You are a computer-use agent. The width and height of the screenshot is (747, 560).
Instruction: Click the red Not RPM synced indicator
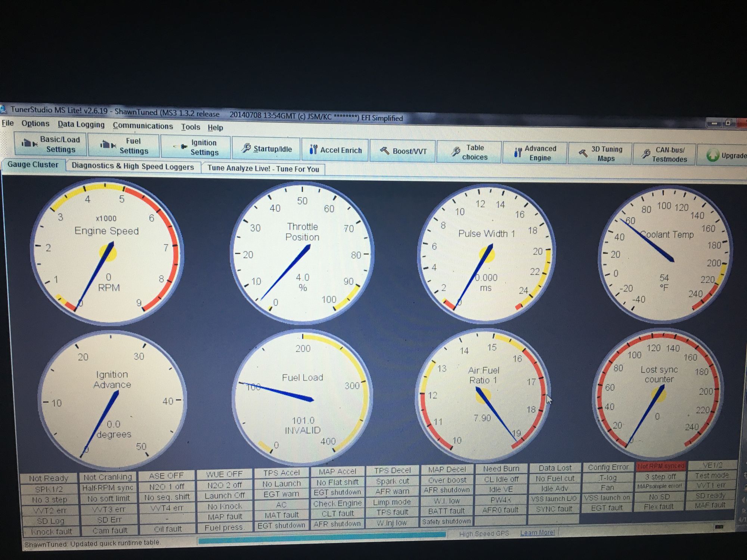point(660,466)
